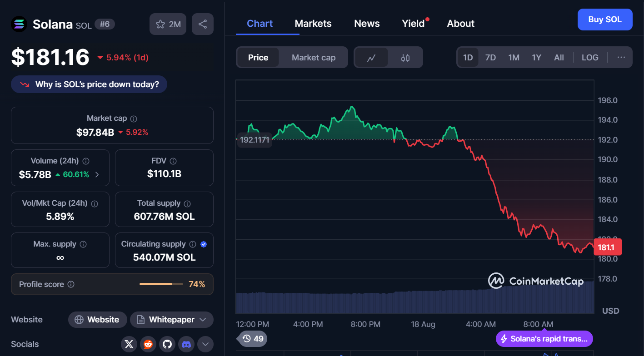Set chart range to 1D
This screenshot has width=644, height=356.
468,58
